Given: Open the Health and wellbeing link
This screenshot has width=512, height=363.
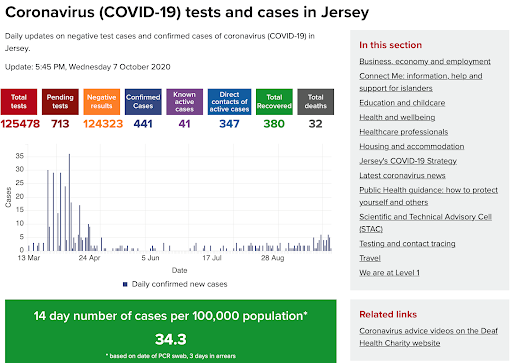Looking at the screenshot, I should [397, 117].
